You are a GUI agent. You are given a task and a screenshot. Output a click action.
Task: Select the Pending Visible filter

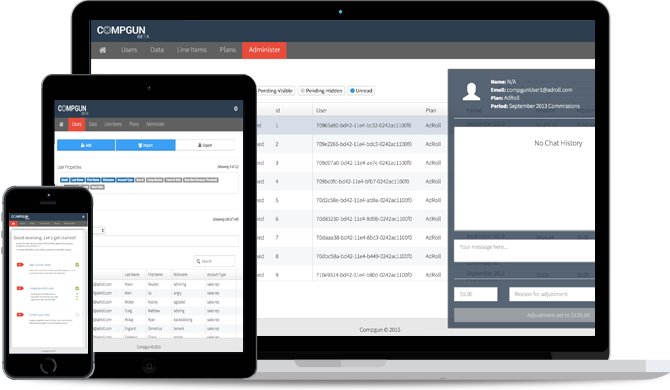pyautogui.click(x=275, y=91)
